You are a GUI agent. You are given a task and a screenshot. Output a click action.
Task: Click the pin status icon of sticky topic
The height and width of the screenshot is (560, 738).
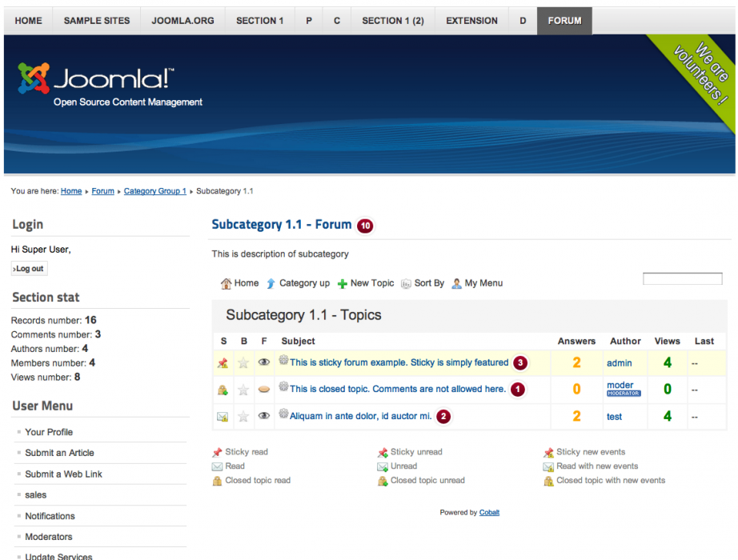pyautogui.click(x=223, y=363)
